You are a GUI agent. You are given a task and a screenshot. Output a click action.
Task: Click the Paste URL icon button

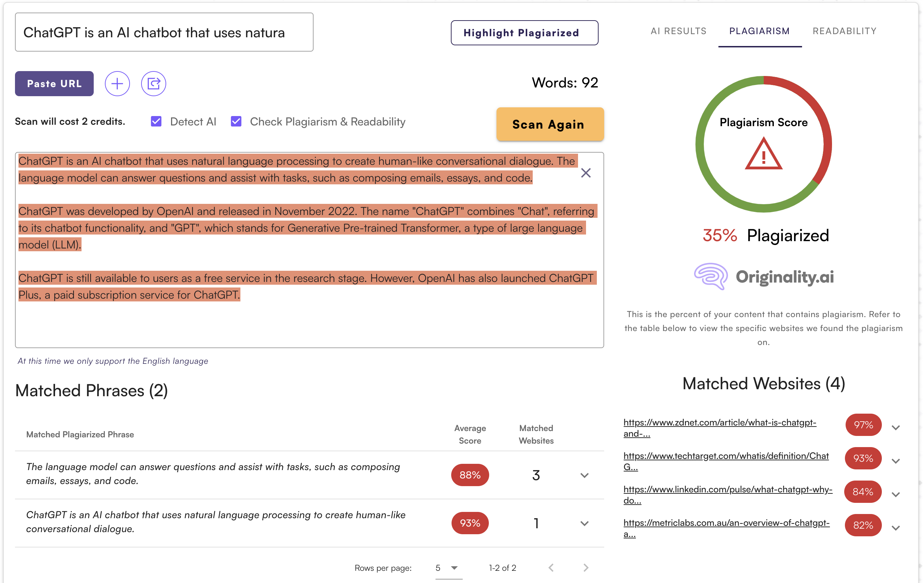(x=54, y=83)
